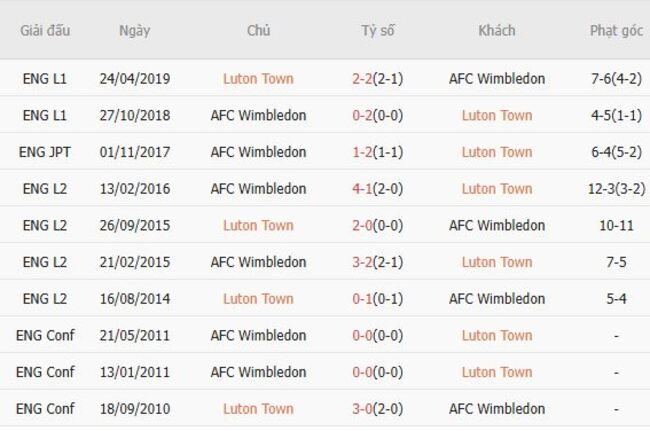The width and height of the screenshot is (650, 431).
Task: Select the 12-3(3-2) corner kick cell
Action: point(615,188)
